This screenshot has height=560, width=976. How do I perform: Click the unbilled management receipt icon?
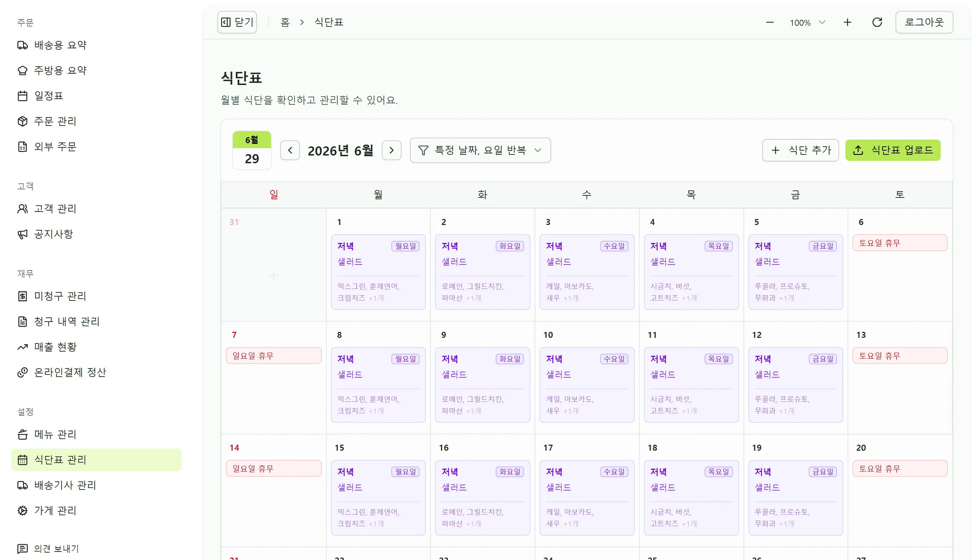22,296
